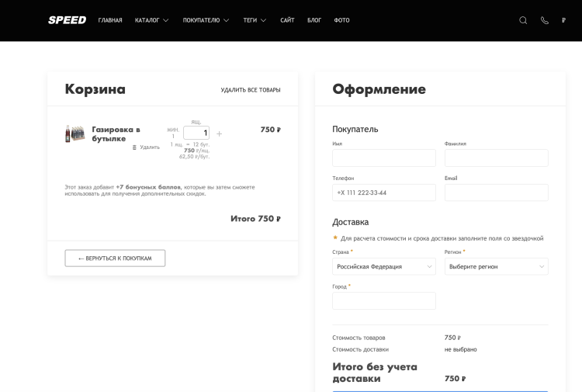582x392 pixels.
Task: Click ВЕРНУТЬСЯ К ПОКУПКАМ button
Action: coord(115,258)
